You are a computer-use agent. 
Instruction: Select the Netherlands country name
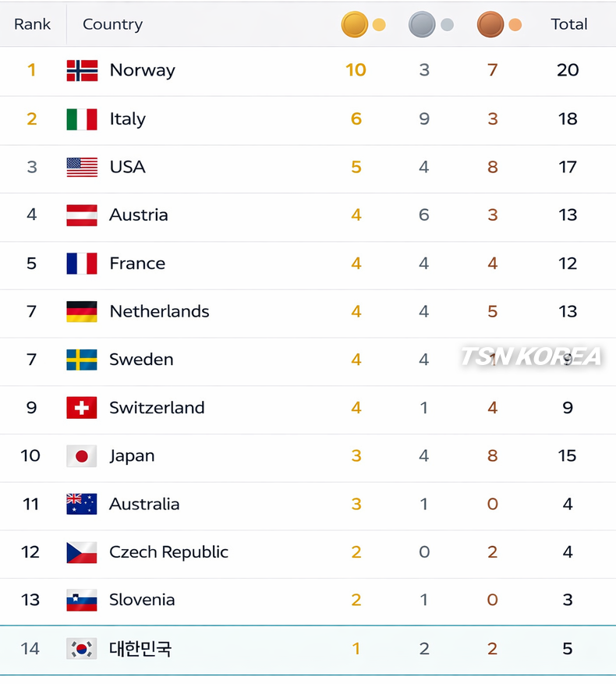pyautogui.click(x=159, y=311)
